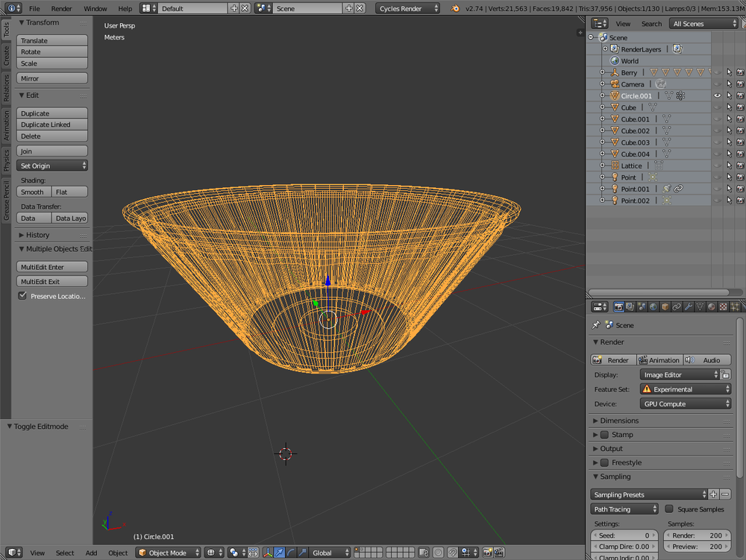The image size is (746, 560).
Task: Expand the Dimensions panel
Action: point(619,421)
